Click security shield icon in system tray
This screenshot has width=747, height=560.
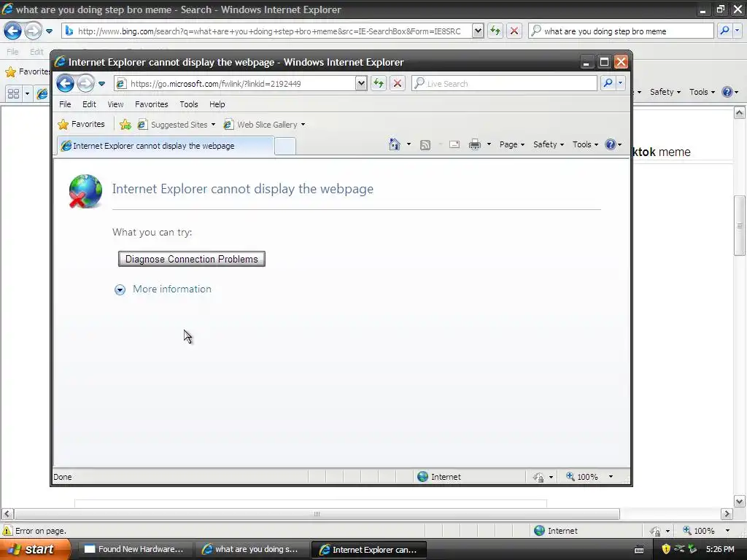[x=666, y=549]
